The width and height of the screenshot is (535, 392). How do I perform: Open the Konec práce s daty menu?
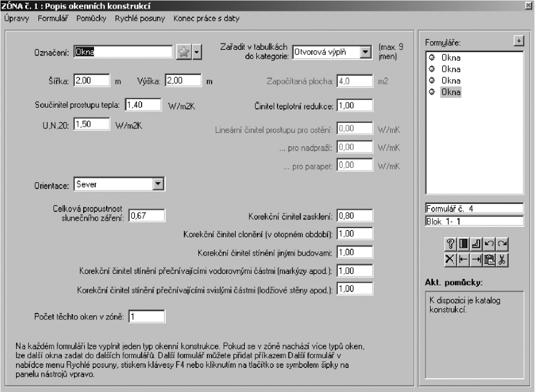(x=206, y=18)
